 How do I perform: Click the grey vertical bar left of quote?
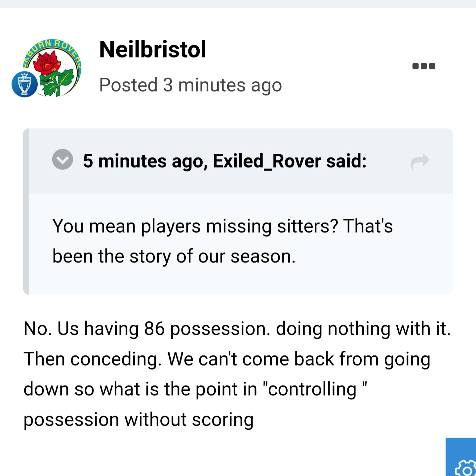click(x=26, y=212)
